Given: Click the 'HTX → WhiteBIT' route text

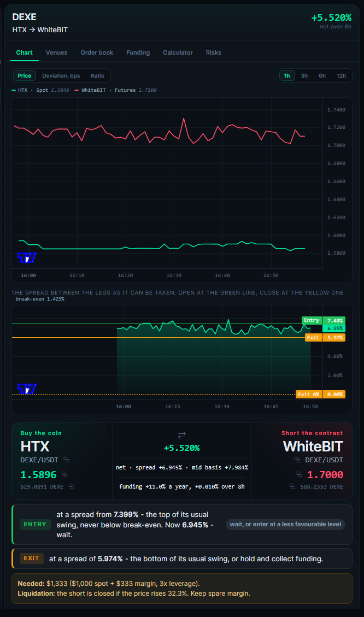Looking at the screenshot, I should pyautogui.click(x=40, y=30).
